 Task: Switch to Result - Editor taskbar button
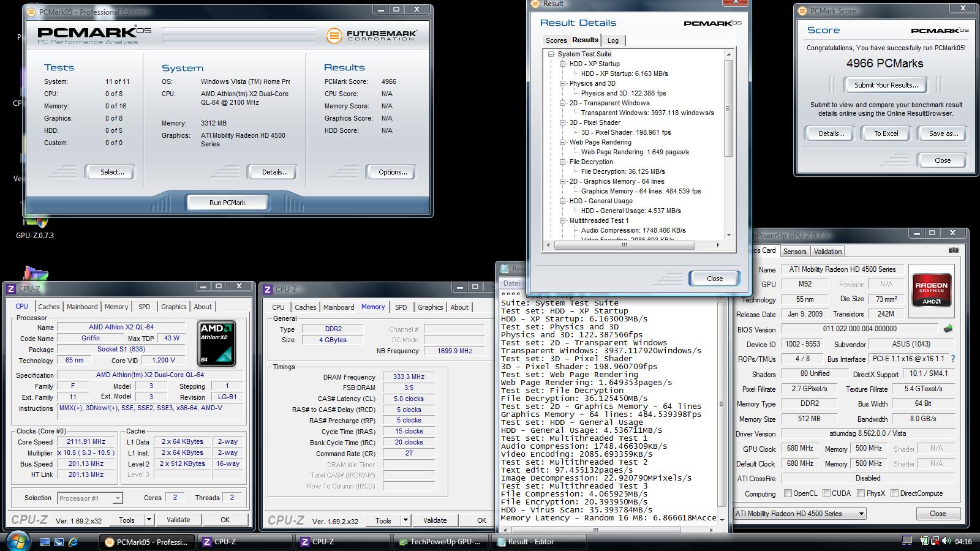[x=539, y=542]
